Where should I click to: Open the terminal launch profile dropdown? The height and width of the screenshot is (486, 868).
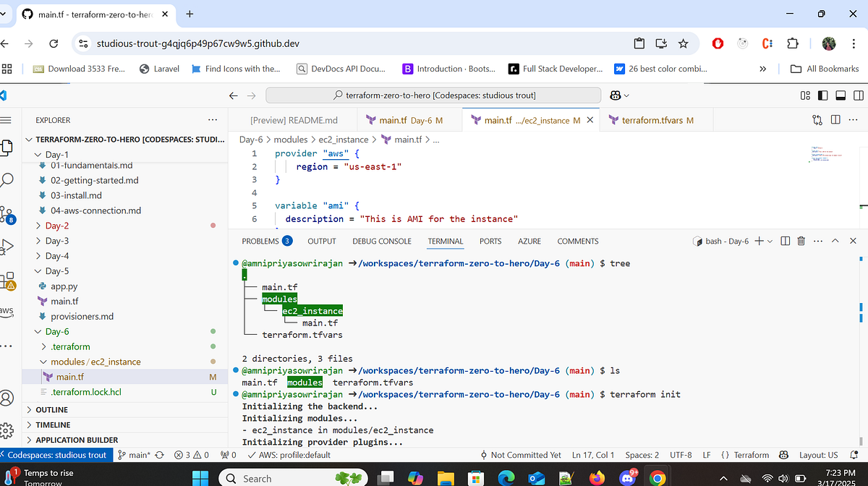[x=770, y=241]
